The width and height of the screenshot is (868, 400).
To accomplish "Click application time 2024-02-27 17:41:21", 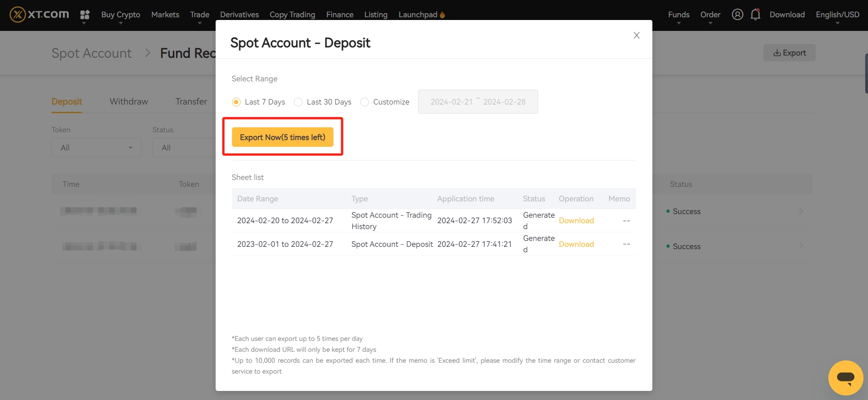I will (474, 244).
